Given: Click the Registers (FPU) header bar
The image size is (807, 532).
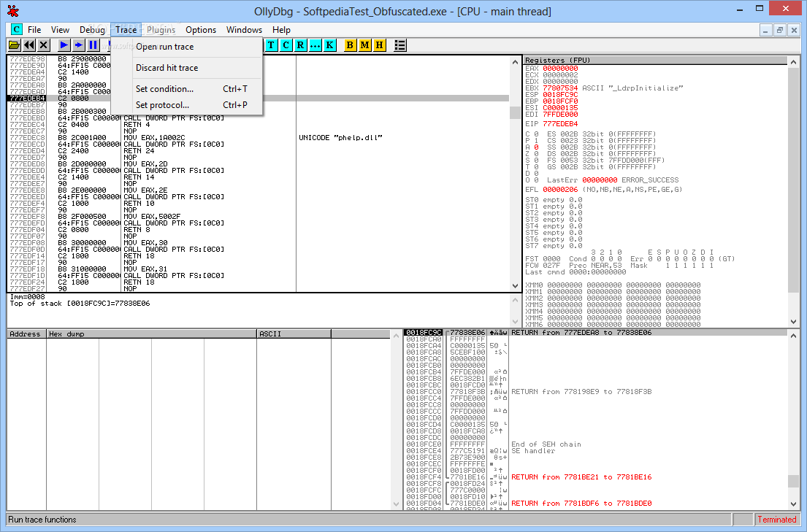Looking at the screenshot, I should click(x=655, y=60).
